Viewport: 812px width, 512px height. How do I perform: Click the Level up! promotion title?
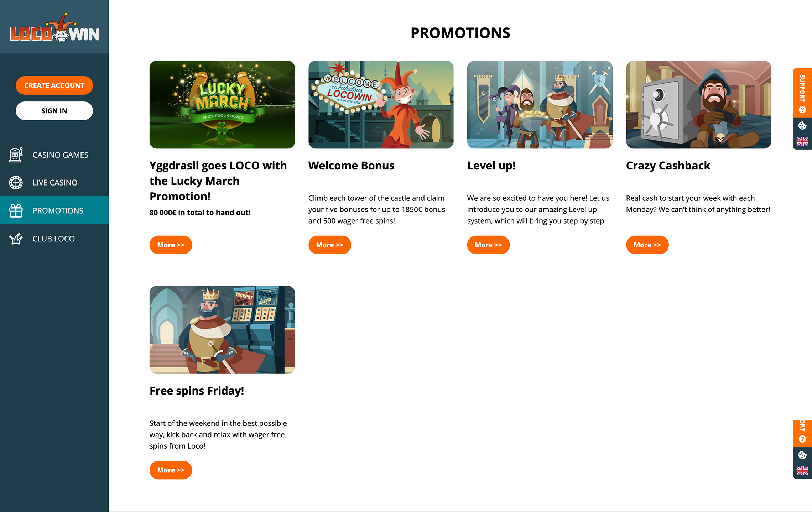pyautogui.click(x=491, y=166)
